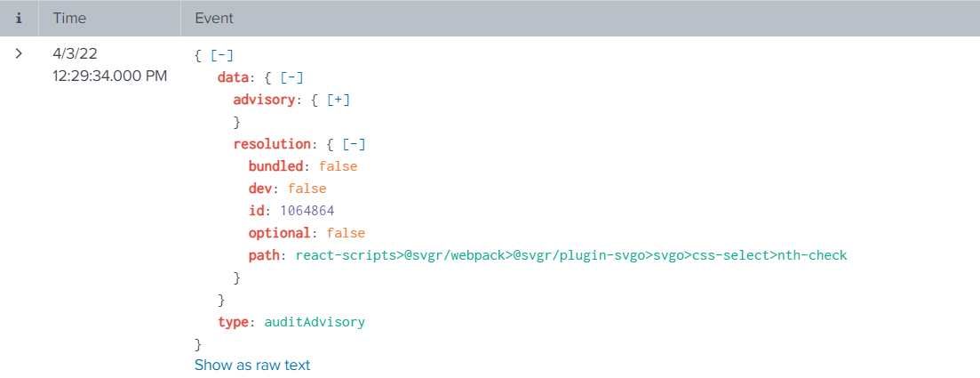Expand the advisory object
980x378 pixels.
(x=339, y=100)
